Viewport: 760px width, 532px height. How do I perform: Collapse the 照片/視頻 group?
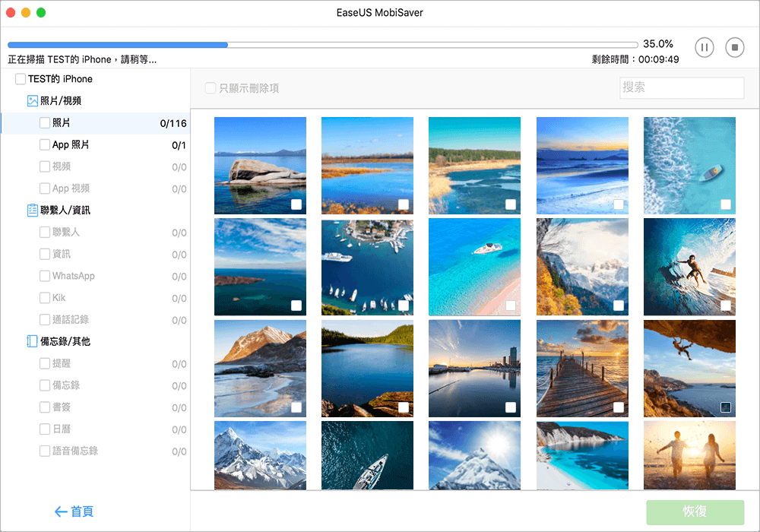[61, 100]
